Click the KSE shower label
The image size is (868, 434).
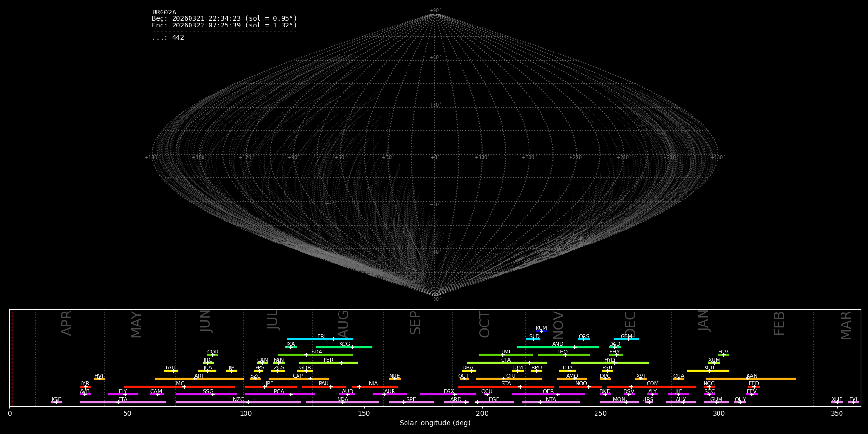click(56, 400)
